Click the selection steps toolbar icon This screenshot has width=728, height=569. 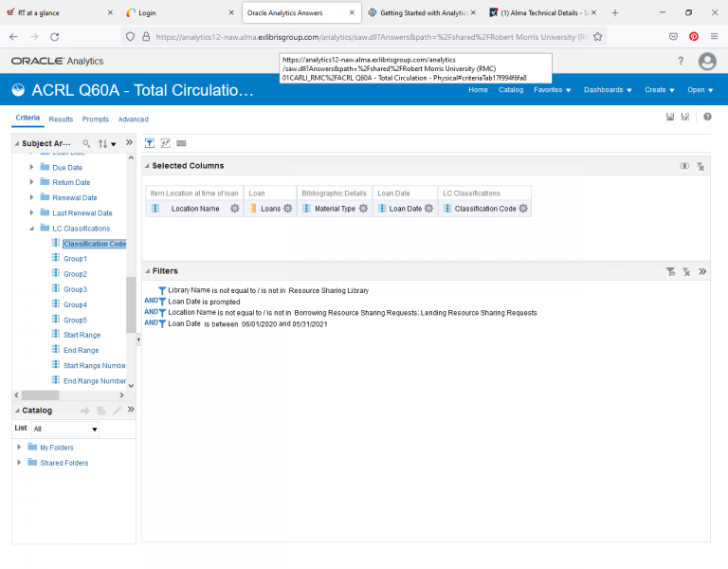pyautogui.click(x=165, y=143)
